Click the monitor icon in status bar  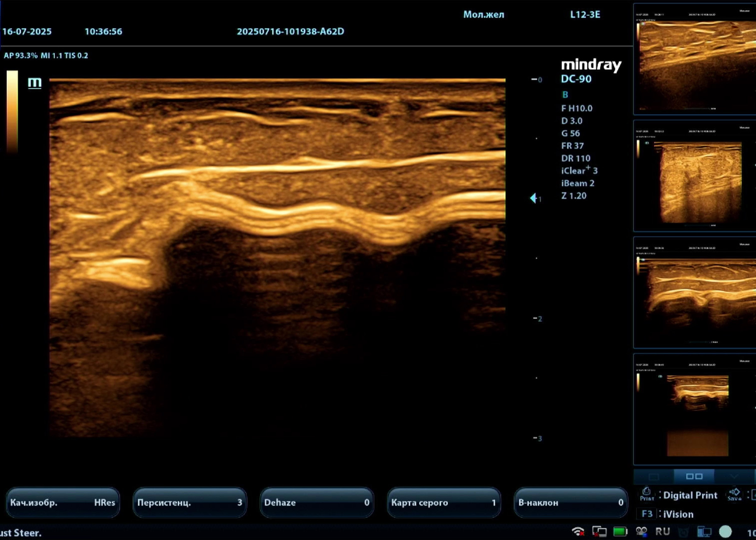pyautogui.click(x=704, y=531)
